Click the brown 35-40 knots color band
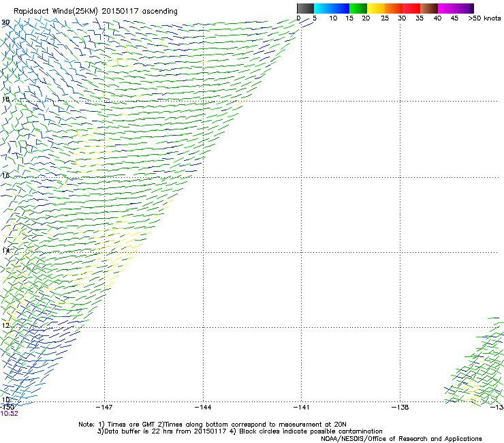Image resolution: width=504 pixels, height=443 pixels. 429,8
